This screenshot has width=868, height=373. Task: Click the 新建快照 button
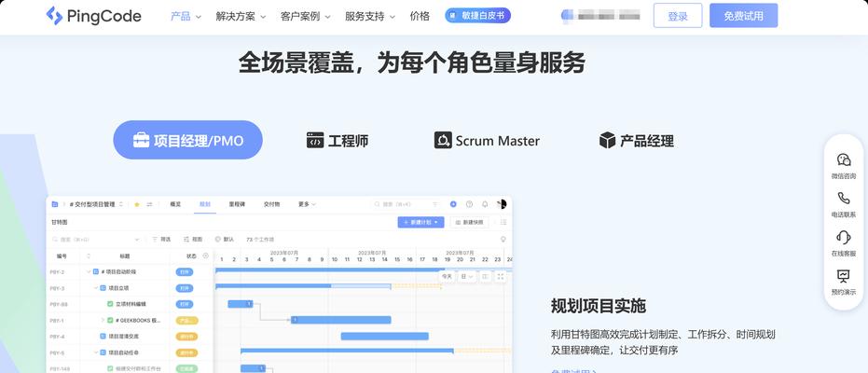[470, 222]
